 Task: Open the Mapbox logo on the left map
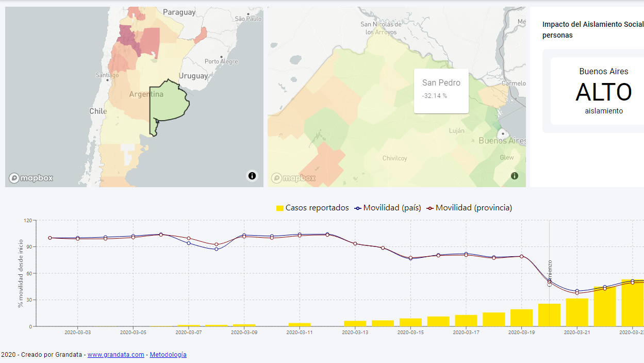coord(31,178)
